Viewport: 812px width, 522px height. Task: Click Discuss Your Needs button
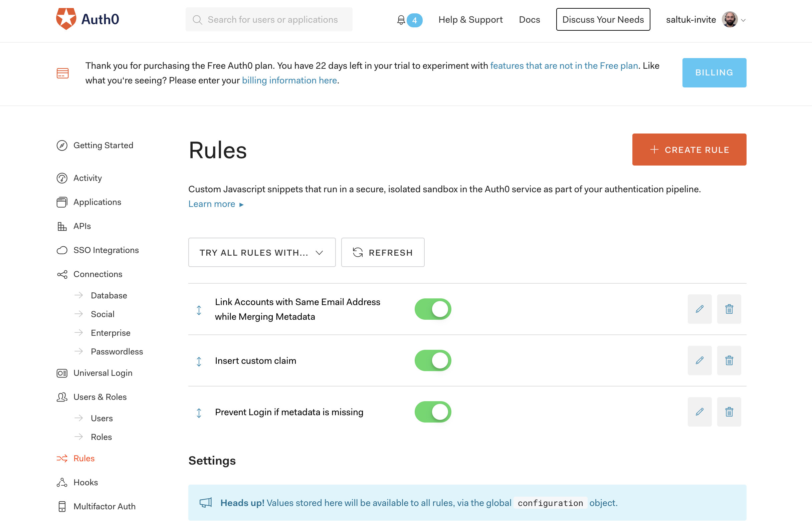[x=603, y=19]
